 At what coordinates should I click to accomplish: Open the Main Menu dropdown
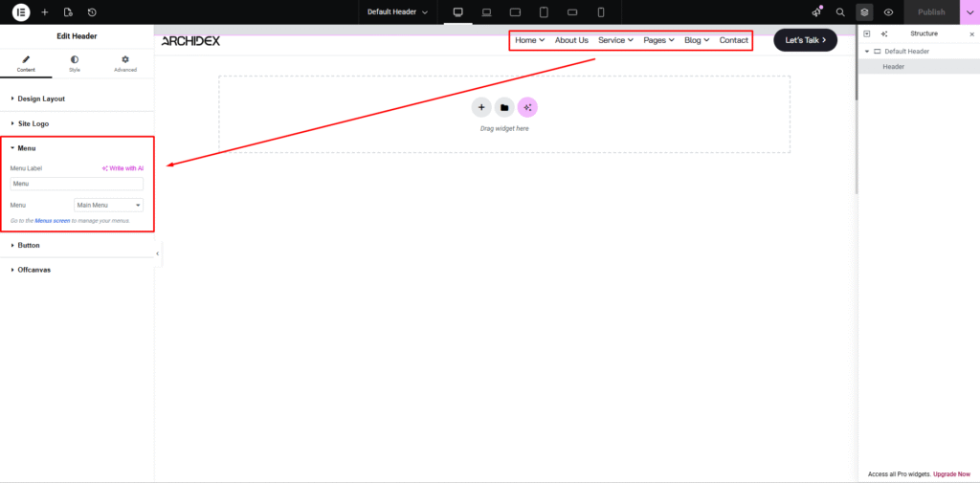click(x=108, y=205)
